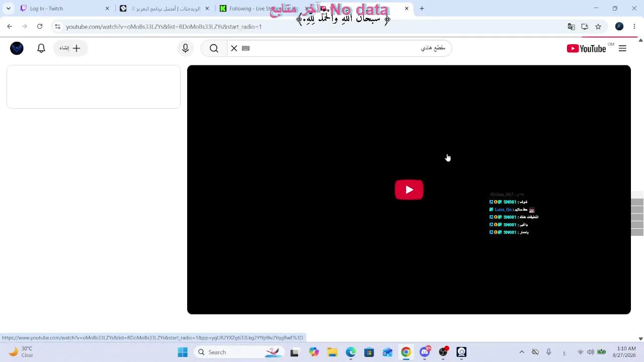
Task: Open Task View from the taskbar
Action: tap(294, 352)
